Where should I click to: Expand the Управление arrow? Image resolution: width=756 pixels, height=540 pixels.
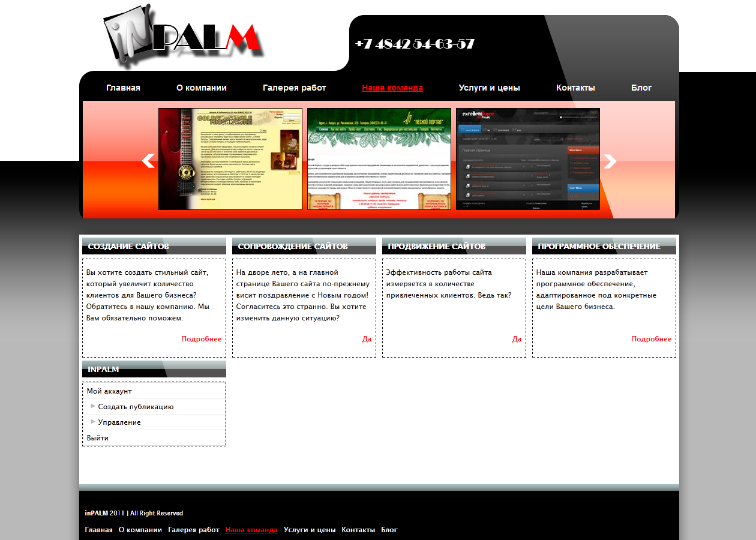point(93,422)
